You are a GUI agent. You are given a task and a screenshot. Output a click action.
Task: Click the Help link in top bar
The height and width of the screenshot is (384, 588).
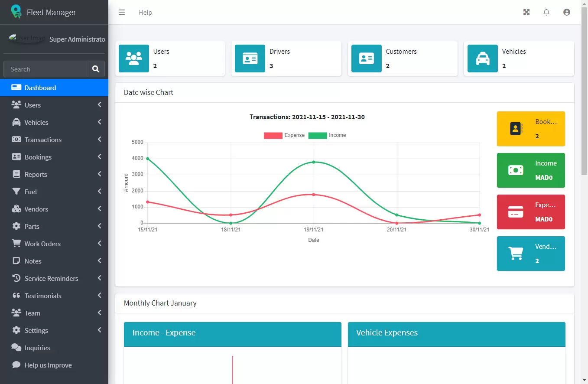pyautogui.click(x=145, y=13)
